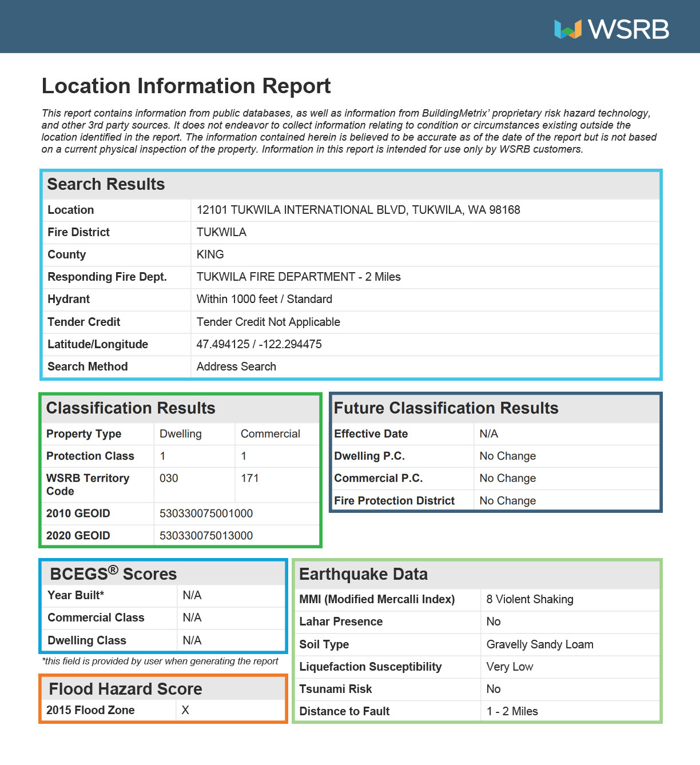700x765 pixels.
Task: Click the WSRB logo in header
Action: 611,29
